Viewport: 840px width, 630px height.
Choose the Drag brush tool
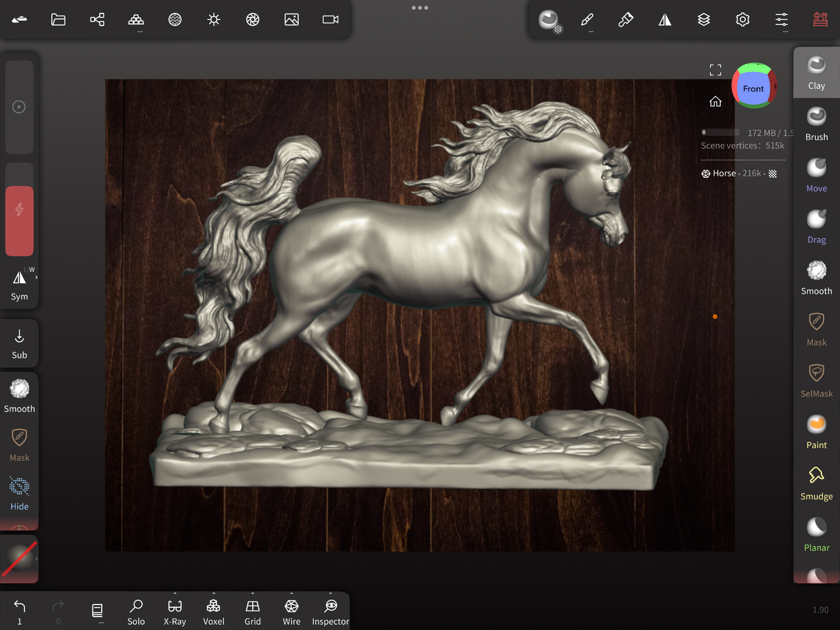click(x=816, y=226)
